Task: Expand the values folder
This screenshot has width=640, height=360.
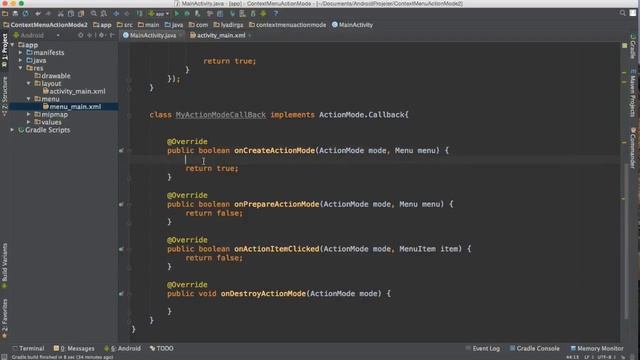Action: coord(29,122)
